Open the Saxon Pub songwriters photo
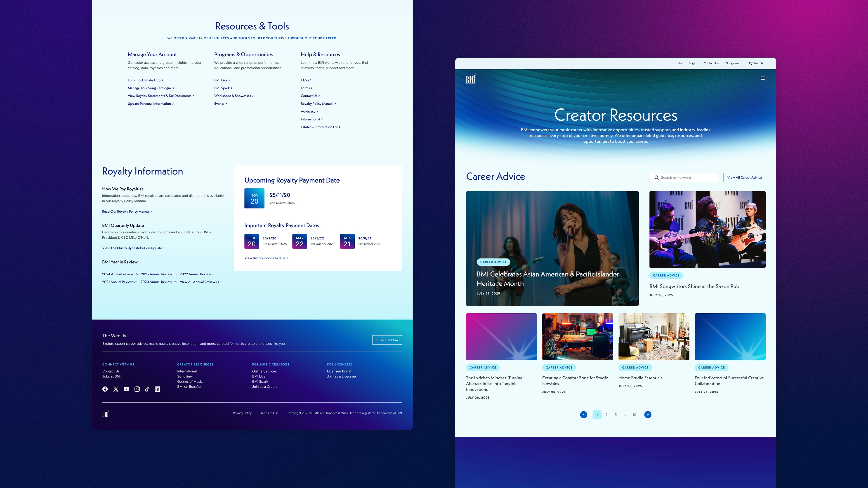 pos(707,230)
